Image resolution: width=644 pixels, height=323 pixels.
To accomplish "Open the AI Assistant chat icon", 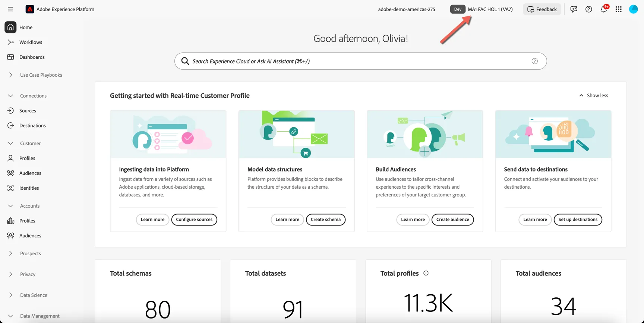I will [x=574, y=9].
